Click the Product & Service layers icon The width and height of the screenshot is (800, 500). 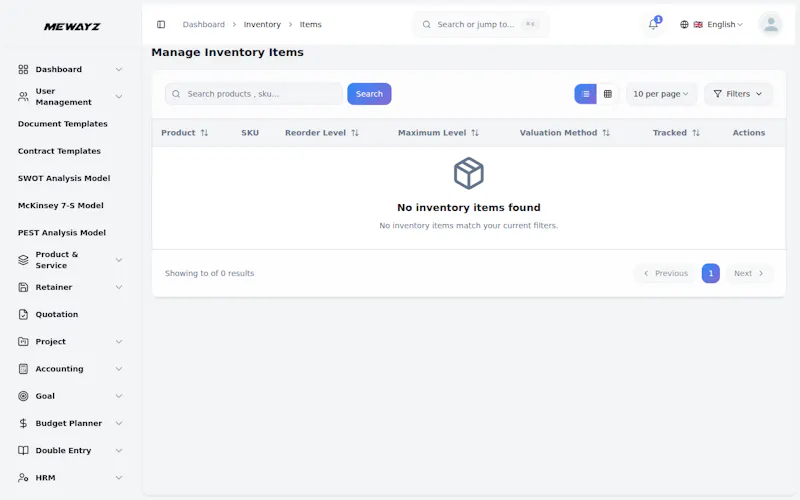tap(23, 260)
